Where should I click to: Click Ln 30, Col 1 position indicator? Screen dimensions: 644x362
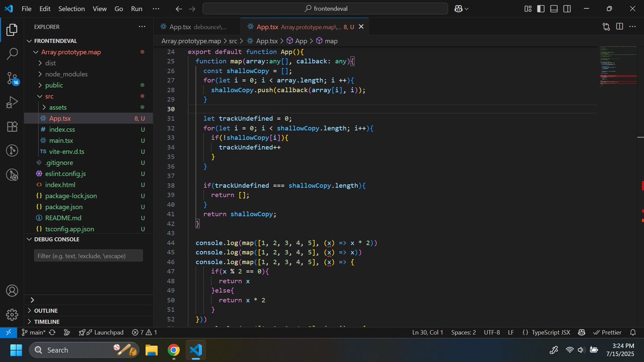(x=428, y=333)
